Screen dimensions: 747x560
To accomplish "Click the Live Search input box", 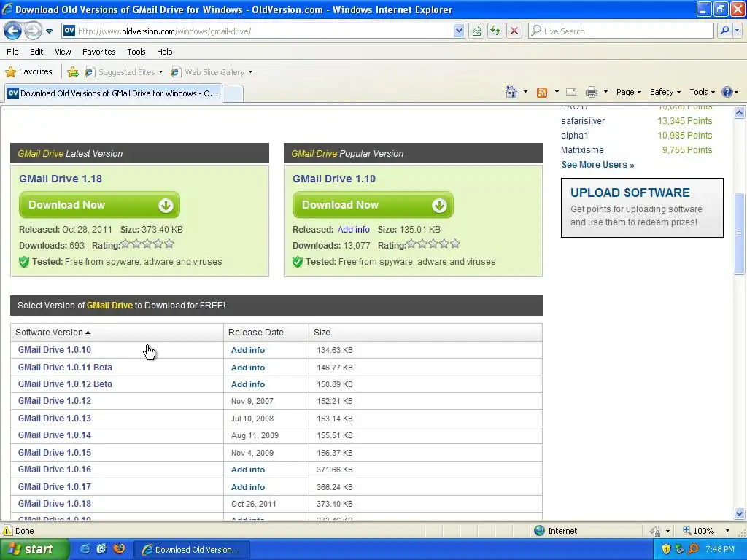I will pyautogui.click(x=621, y=31).
